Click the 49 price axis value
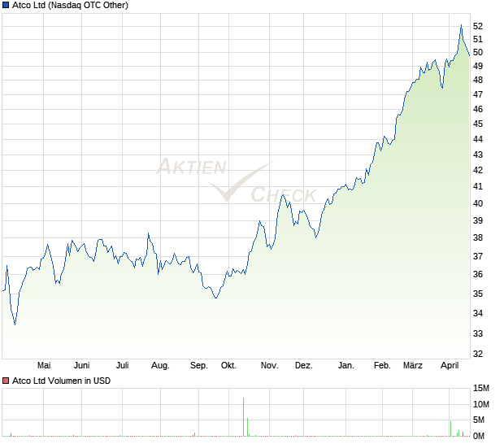The height and width of the screenshot is (444, 504). click(478, 66)
